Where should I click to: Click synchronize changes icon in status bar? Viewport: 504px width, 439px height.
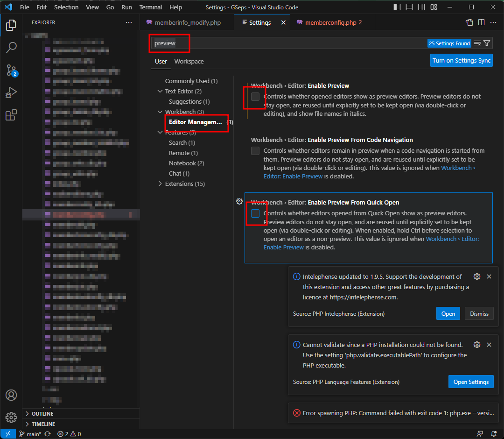point(48,434)
